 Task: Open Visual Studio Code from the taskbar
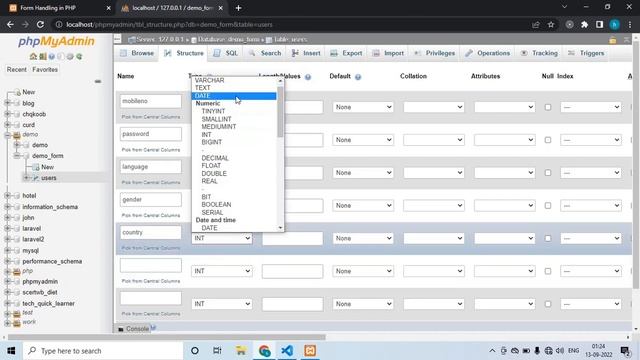[x=287, y=351]
